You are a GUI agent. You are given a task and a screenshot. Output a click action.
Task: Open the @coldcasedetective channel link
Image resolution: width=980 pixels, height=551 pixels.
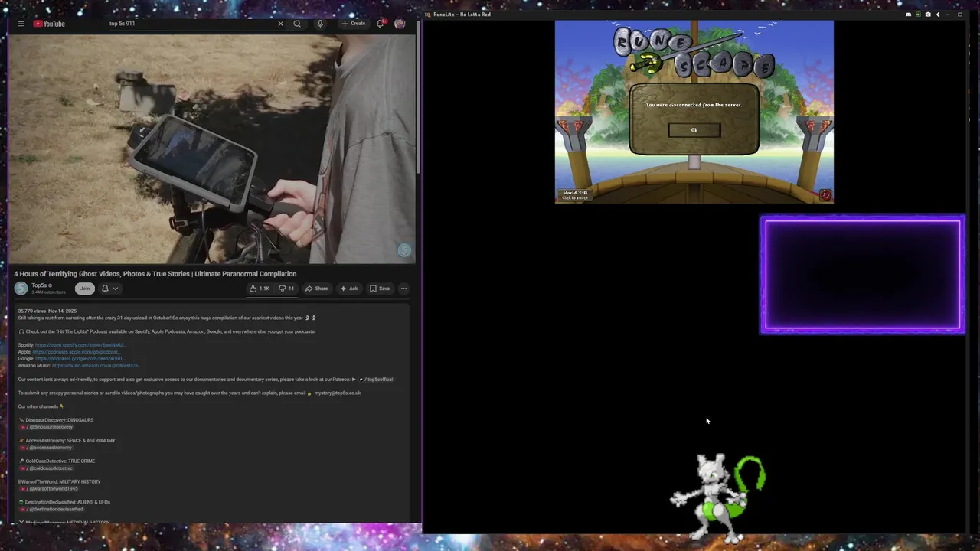[x=46, y=468]
